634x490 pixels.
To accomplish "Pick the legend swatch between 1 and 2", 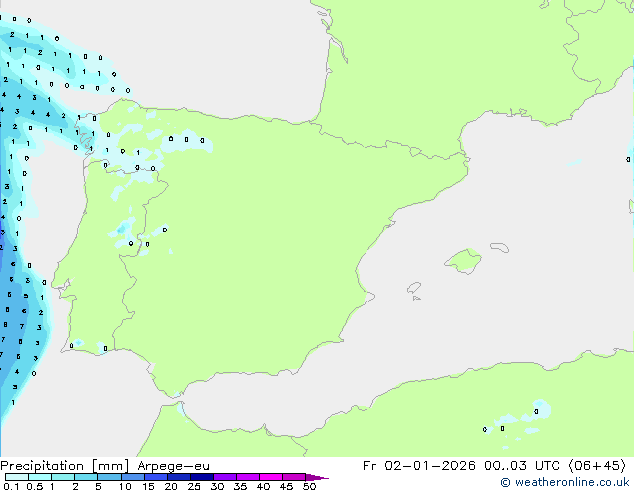I will tap(63, 477).
